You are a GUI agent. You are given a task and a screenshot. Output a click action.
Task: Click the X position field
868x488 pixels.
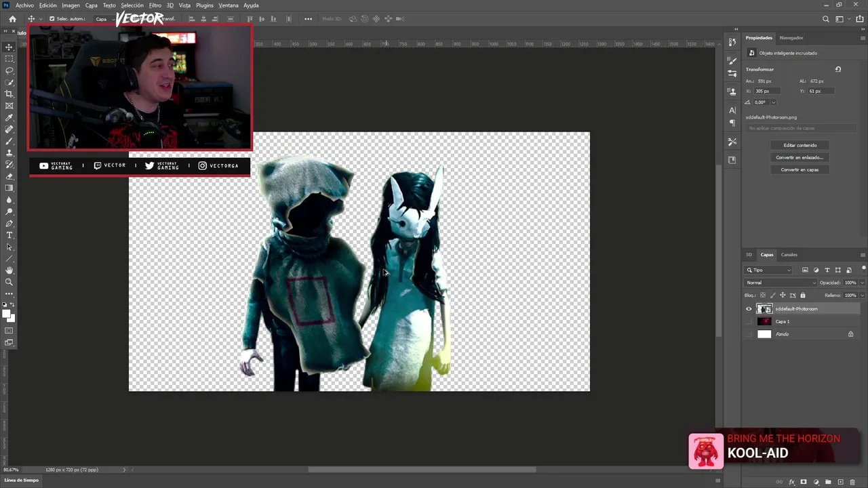pyautogui.click(x=767, y=91)
